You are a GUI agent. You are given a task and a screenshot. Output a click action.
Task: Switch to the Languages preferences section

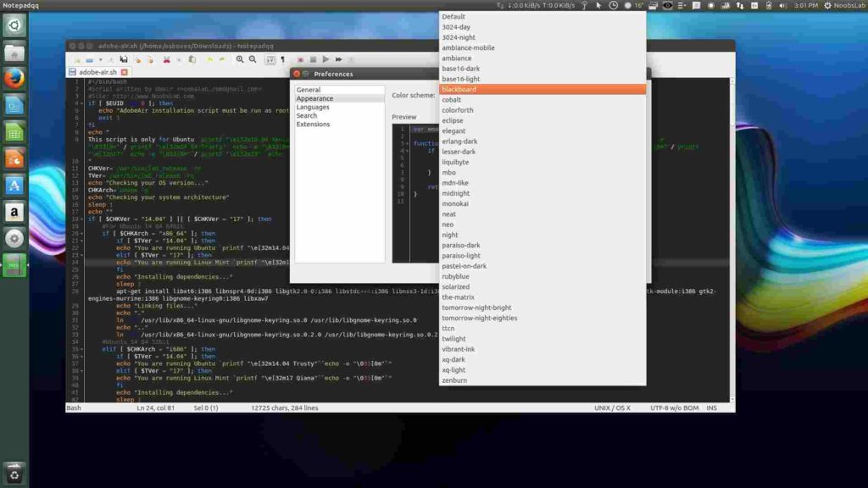pos(314,107)
